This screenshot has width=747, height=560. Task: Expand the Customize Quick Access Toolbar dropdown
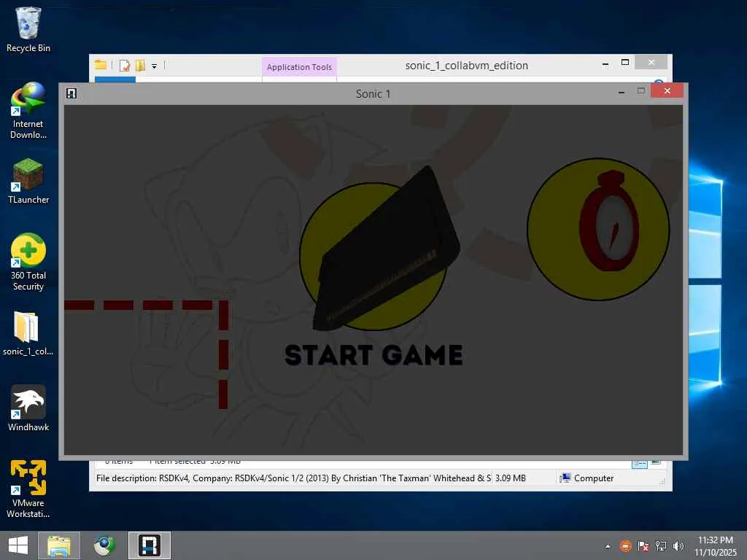(x=155, y=66)
